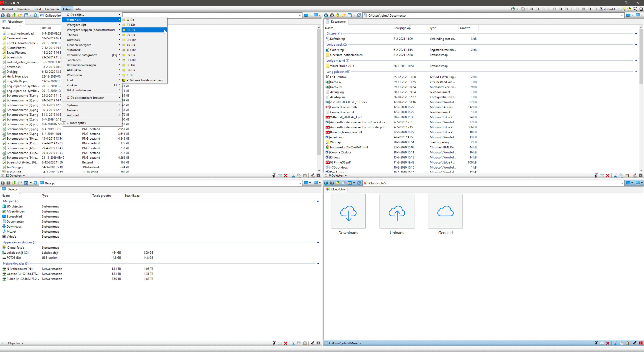Click back arrow in iCloud-foto's pane
644x352 pixels.
pos(326,183)
